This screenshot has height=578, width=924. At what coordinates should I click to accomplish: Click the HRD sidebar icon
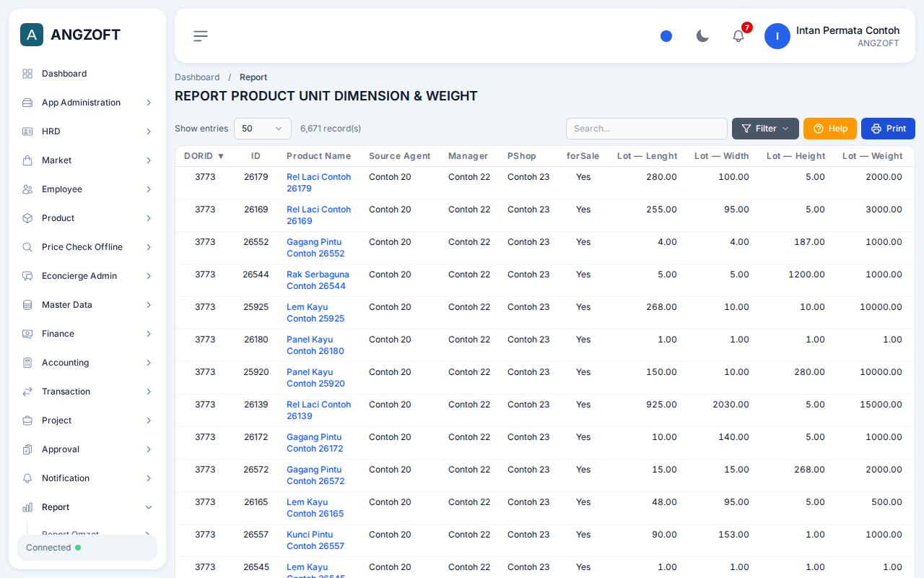tap(27, 131)
